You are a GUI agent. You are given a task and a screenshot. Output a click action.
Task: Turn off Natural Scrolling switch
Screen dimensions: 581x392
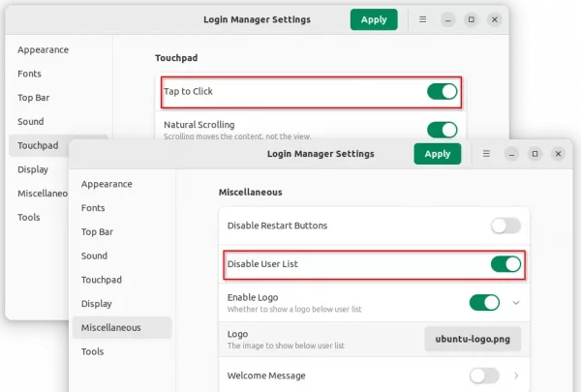tap(443, 130)
